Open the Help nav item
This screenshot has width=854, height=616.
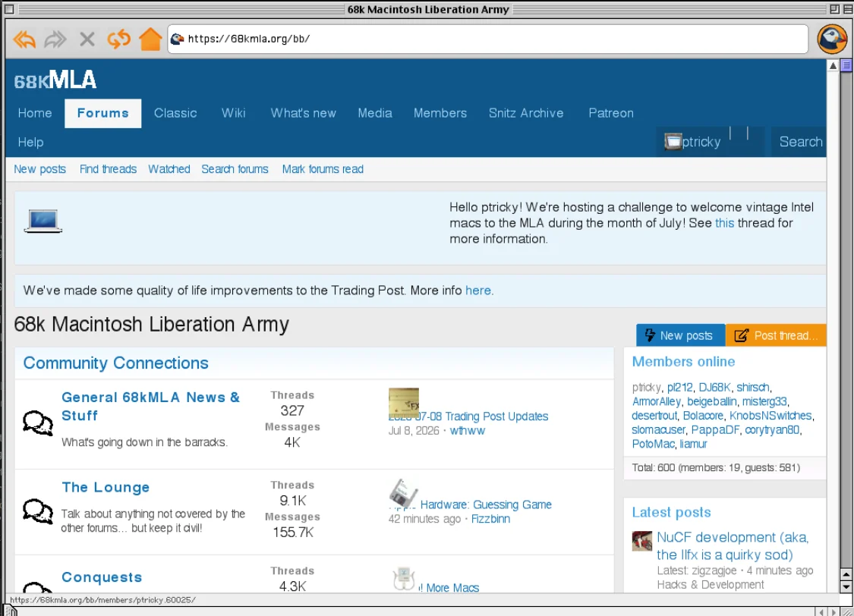point(30,142)
